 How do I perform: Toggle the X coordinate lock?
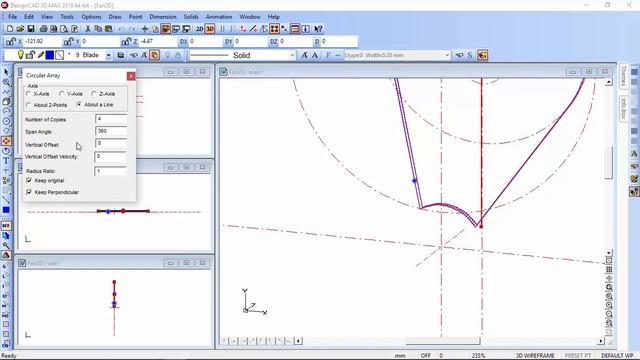tap(11, 41)
